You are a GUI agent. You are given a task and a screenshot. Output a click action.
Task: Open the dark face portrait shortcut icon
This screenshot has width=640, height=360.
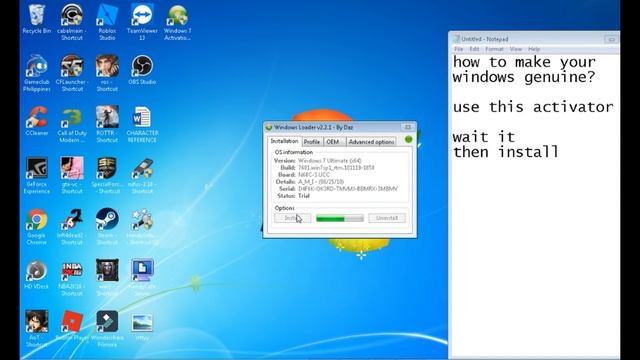tap(107, 271)
